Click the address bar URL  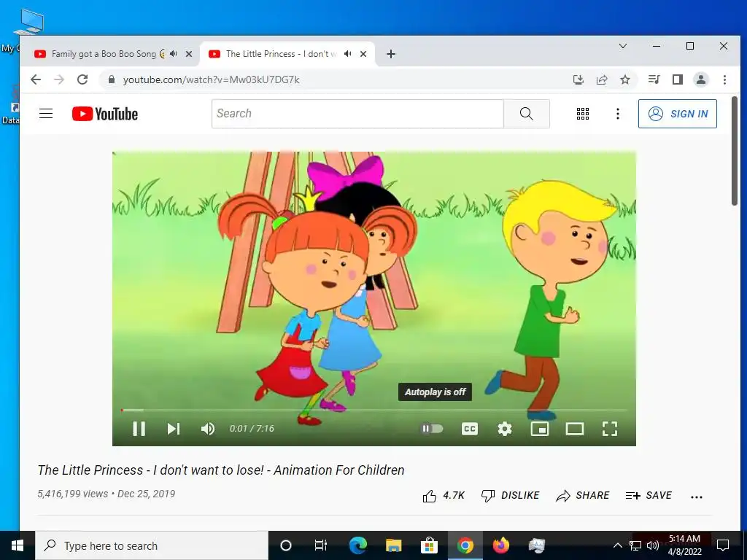[211, 79]
